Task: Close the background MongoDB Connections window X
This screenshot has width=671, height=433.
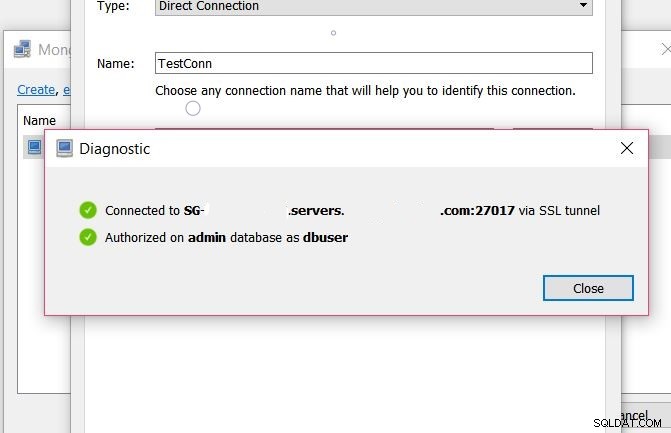Action: (665, 49)
